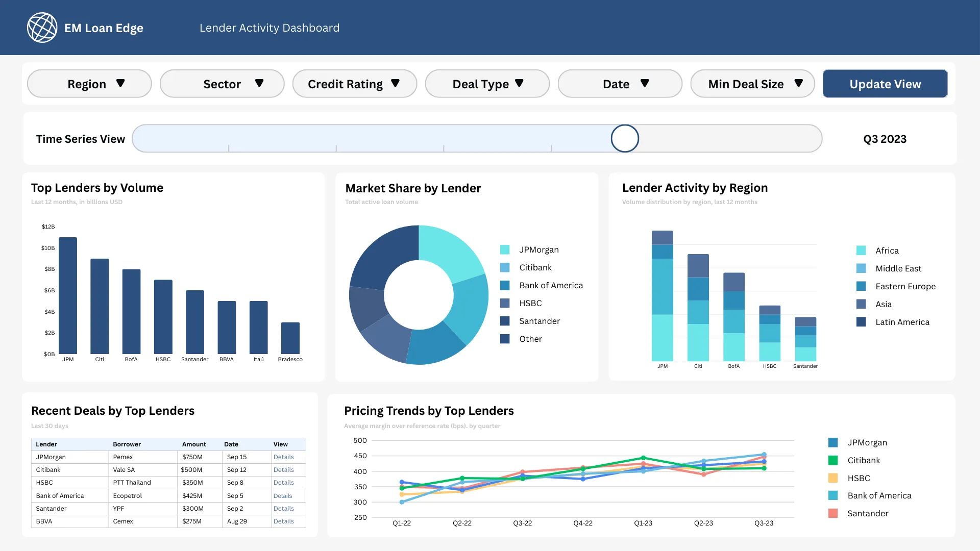Select the Itaú bar in Top Lenders chart
980x551 pixels.
click(259, 328)
